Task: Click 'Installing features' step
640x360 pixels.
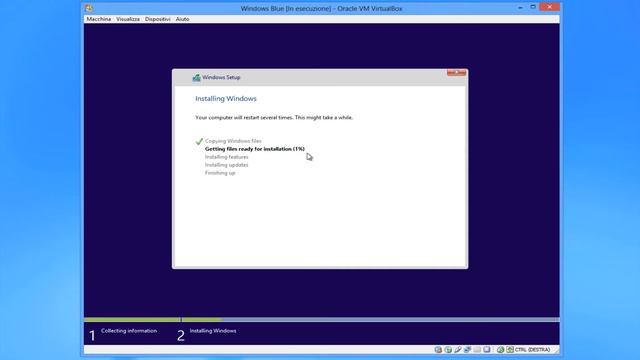Action: [227, 157]
